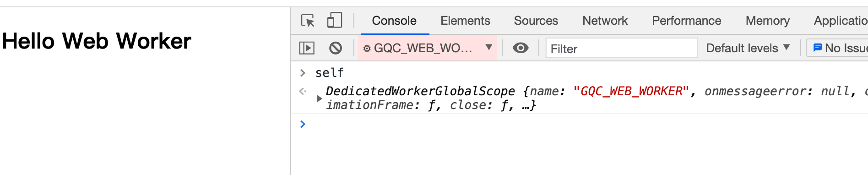
Task: Open the Application tab
Action: coord(841,21)
